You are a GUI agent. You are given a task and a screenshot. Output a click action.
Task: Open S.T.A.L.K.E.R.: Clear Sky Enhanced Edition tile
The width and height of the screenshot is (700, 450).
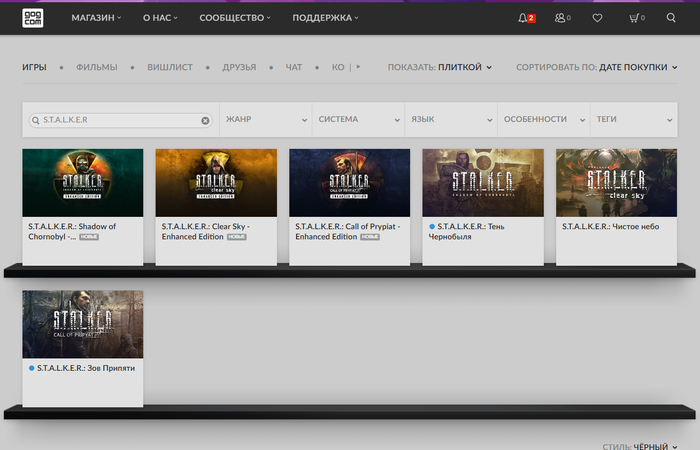click(x=216, y=185)
